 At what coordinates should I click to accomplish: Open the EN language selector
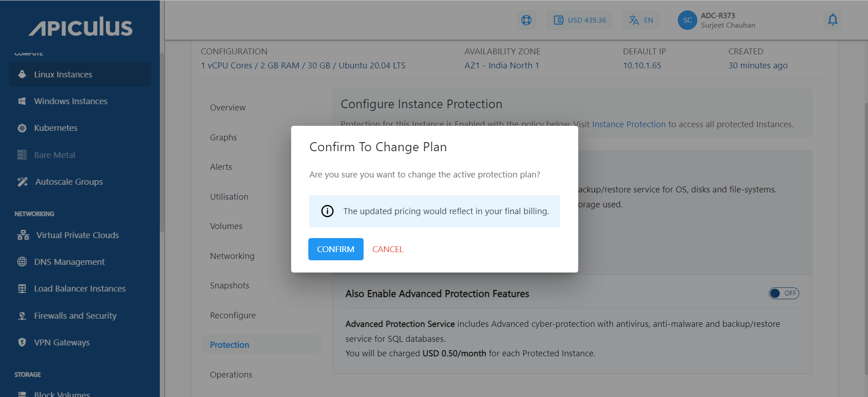point(640,20)
